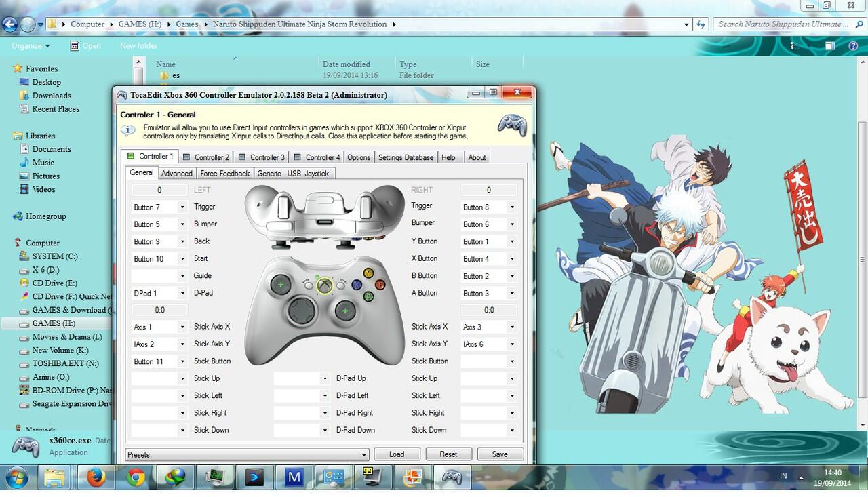Expand the left Trigger Button 7 dropdown
The width and height of the screenshot is (868, 497).
click(x=182, y=207)
